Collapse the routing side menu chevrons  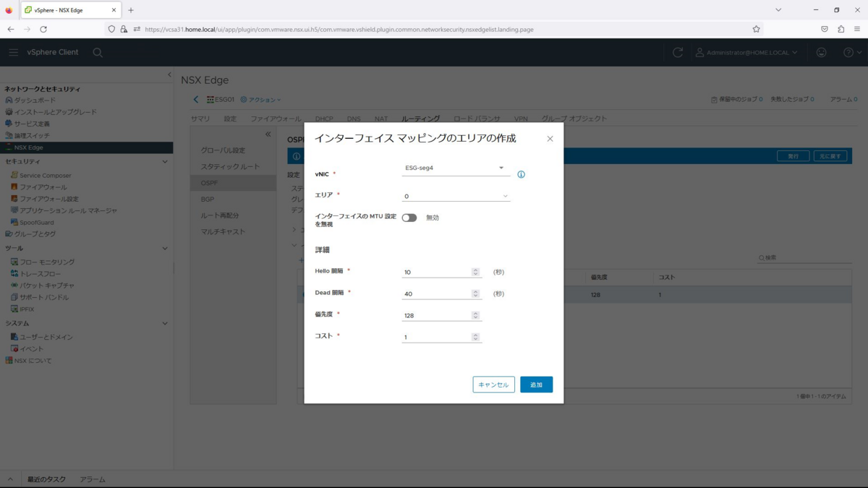(x=268, y=134)
